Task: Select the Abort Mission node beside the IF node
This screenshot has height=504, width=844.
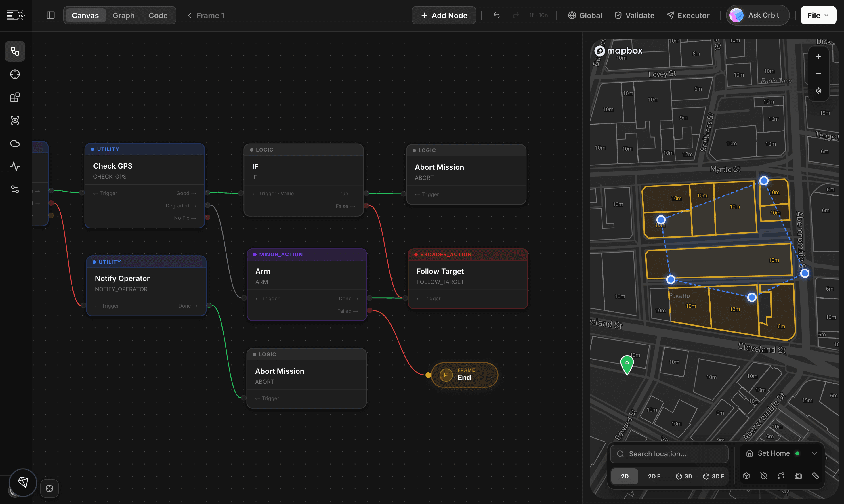Action: (466, 175)
